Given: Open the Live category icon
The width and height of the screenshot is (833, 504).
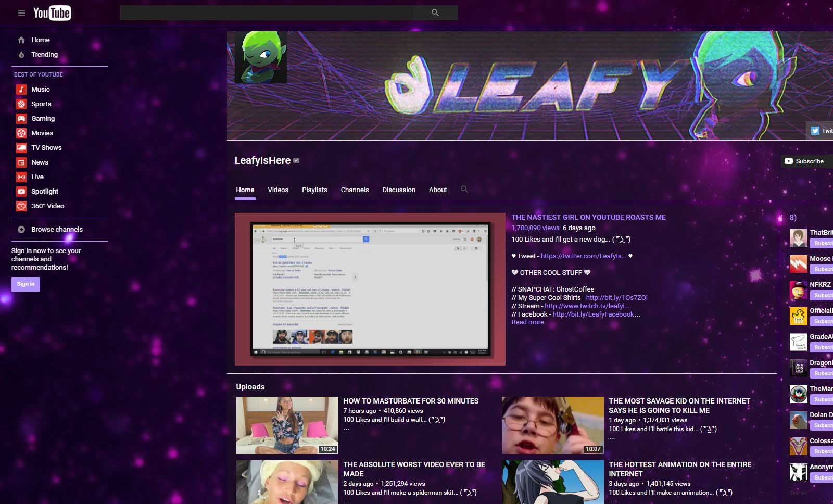Looking at the screenshot, I should [x=21, y=177].
